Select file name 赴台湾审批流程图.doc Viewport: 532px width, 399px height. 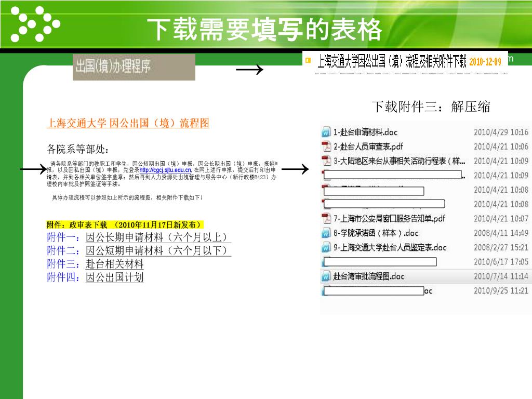[369, 276]
